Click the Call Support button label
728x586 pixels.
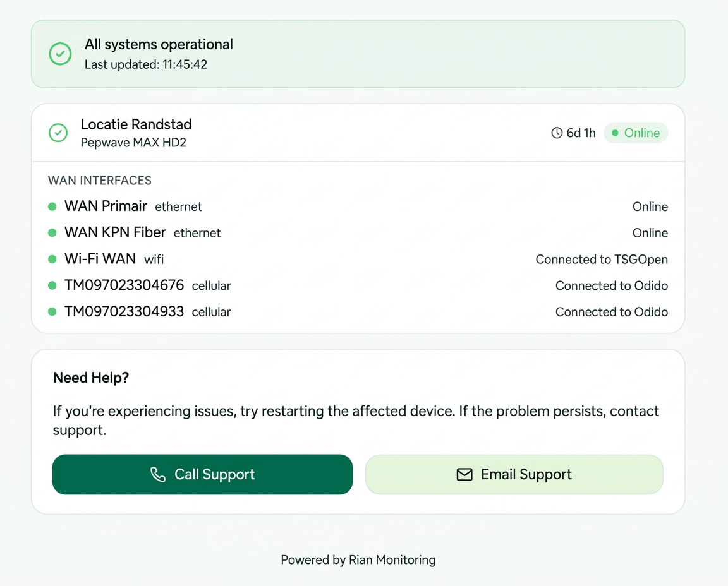[214, 474]
